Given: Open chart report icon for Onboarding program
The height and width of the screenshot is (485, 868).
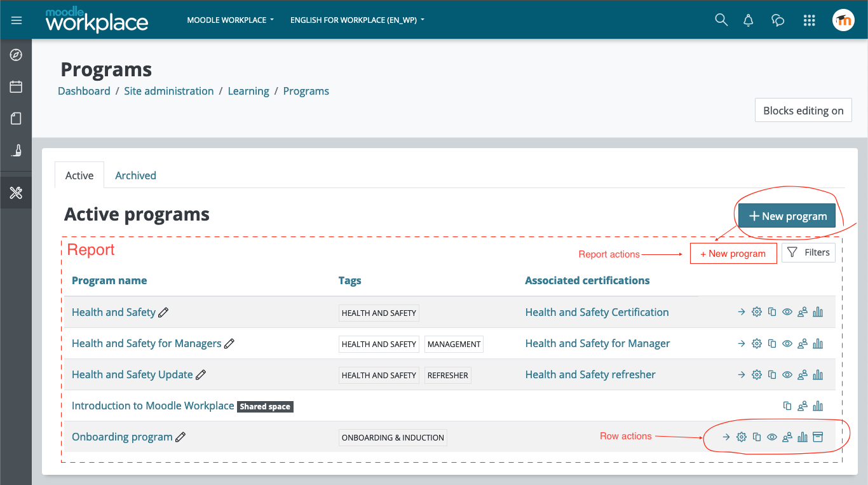Looking at the screenshot, I should pos(803,437).
